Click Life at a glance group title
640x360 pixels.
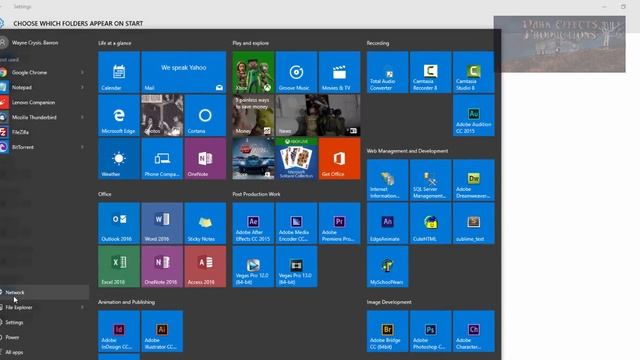(x=115, y=43)
